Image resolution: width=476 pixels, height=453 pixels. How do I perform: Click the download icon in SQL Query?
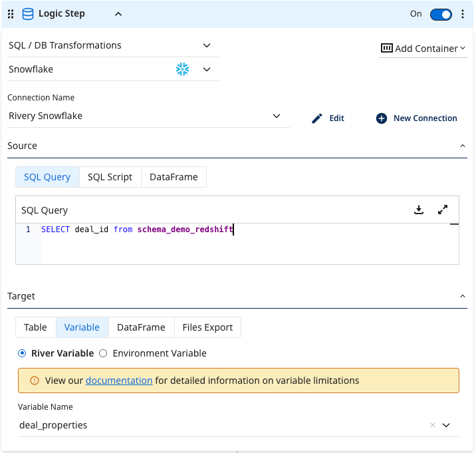[419, 210]
